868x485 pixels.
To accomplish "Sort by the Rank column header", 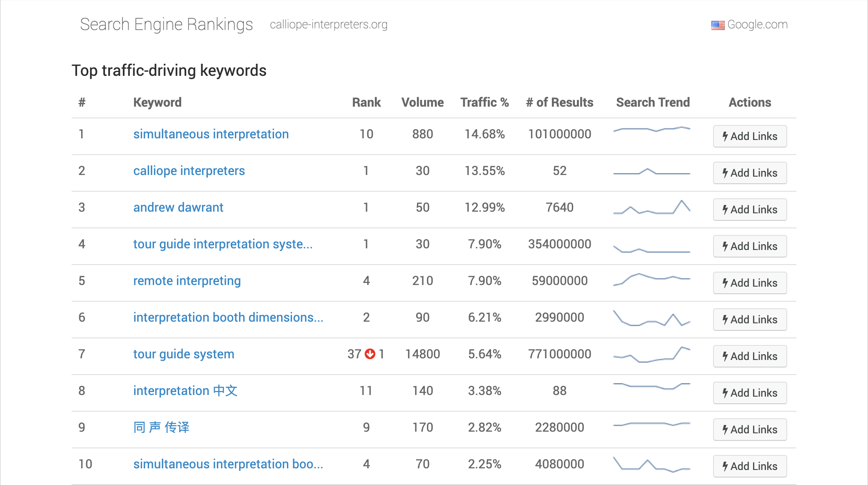I will pos(366,102).
